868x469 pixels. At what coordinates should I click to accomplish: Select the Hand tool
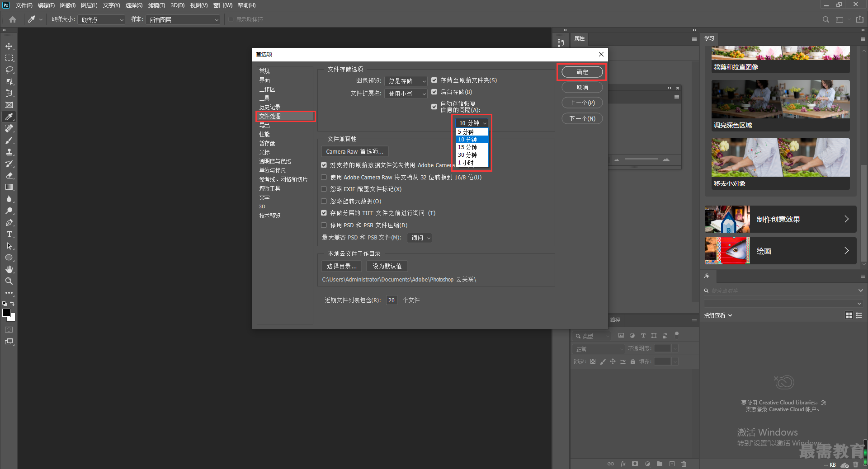pos(9,270)
